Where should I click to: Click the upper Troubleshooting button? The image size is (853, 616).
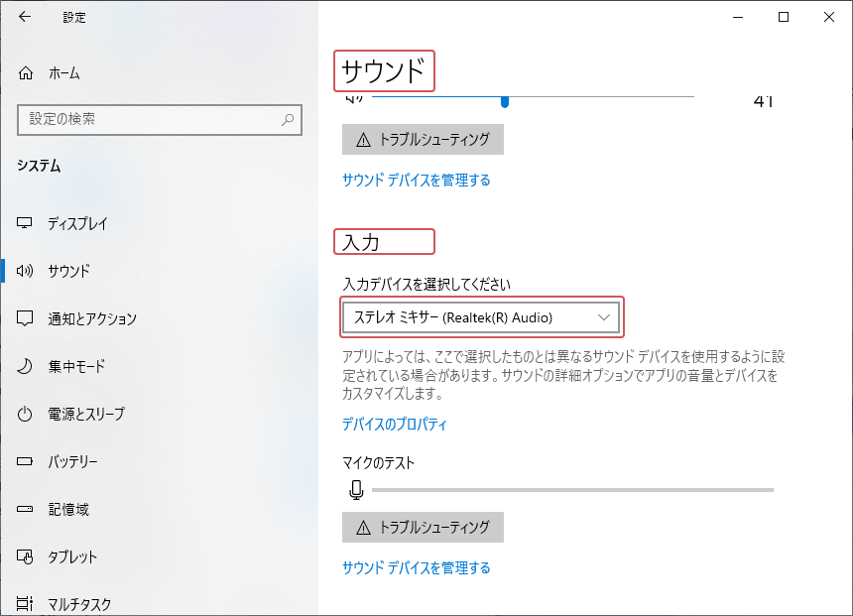[423, 140]
